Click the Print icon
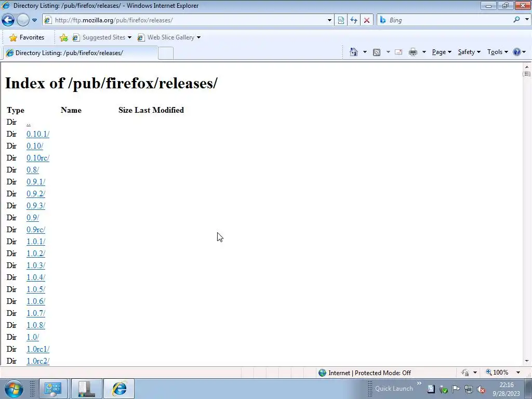The height and width of the screenshot is (399, 532). pos(413,52)
